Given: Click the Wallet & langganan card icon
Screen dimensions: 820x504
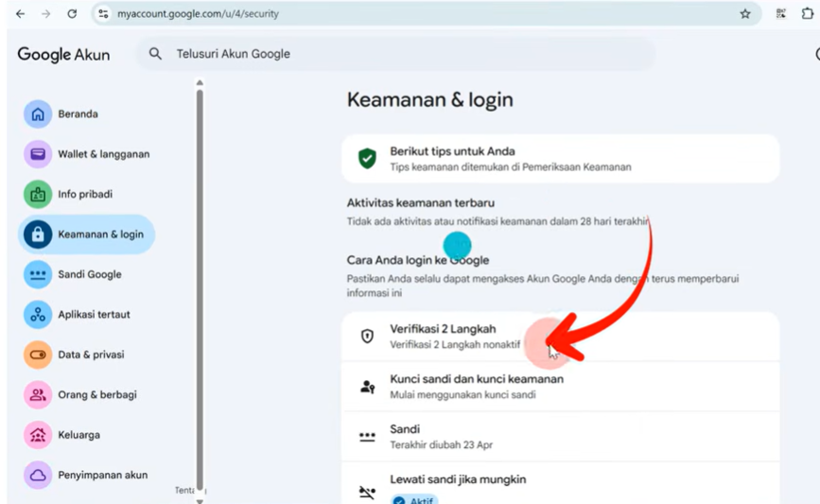Looking at the screenshot, I should click(x=38, y=154).
